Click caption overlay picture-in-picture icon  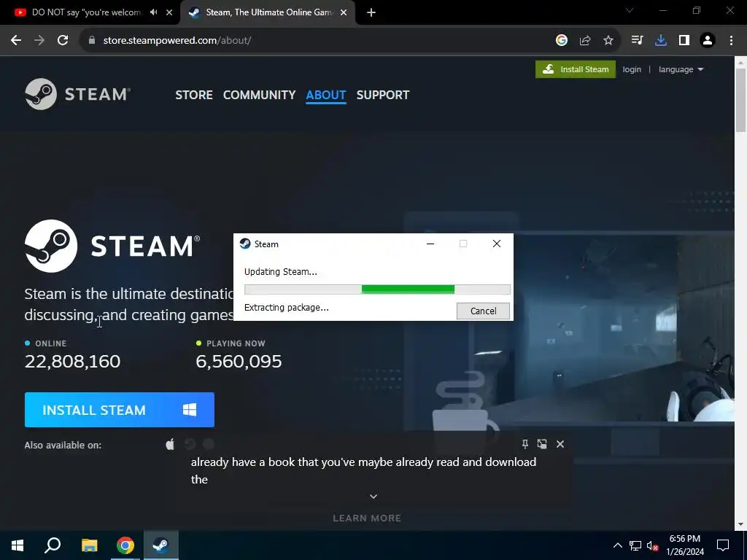542,444
